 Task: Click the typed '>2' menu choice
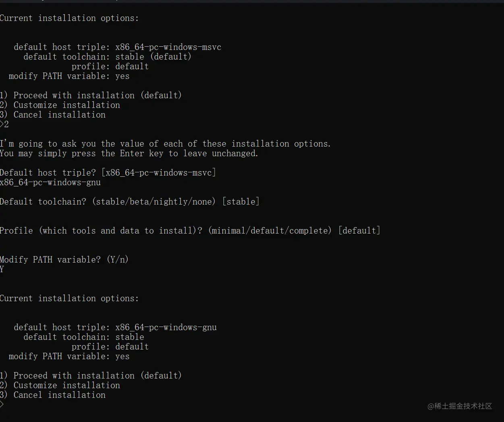click(x=4, y=124)
